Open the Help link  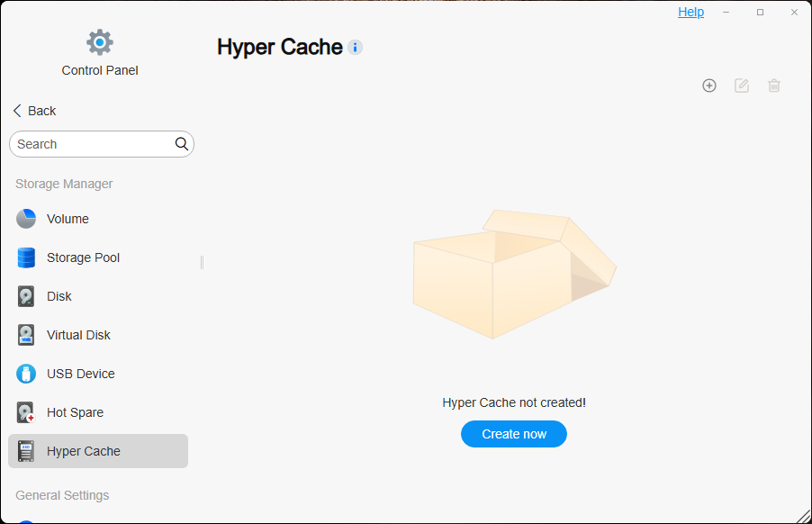(x=690, y=12)
